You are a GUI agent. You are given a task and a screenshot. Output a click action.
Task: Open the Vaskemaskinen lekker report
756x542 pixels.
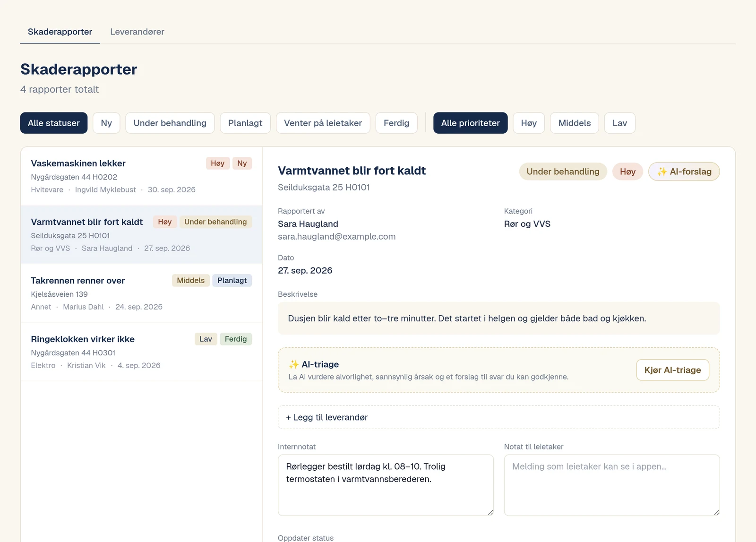[141, 176]
